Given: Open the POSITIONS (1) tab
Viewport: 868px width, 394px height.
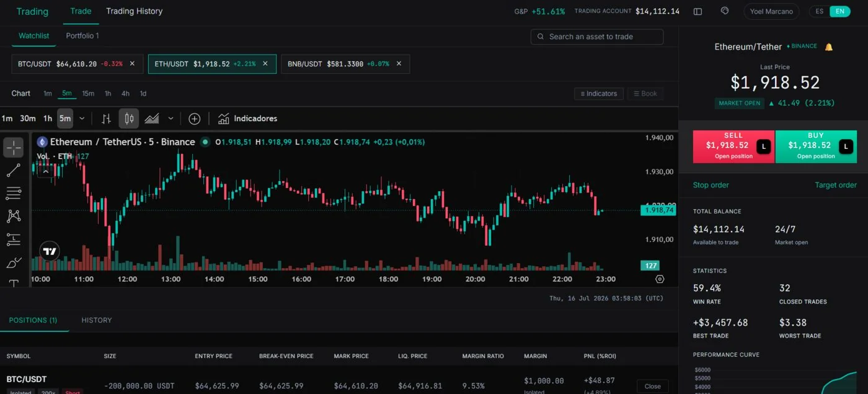Looking at the screenshot, I should (x=33, y=320).
